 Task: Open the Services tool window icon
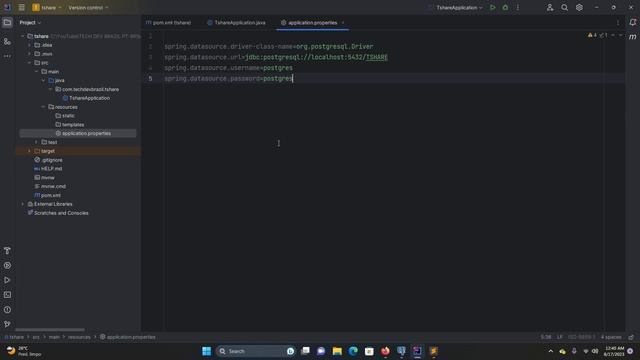[7, 265]
